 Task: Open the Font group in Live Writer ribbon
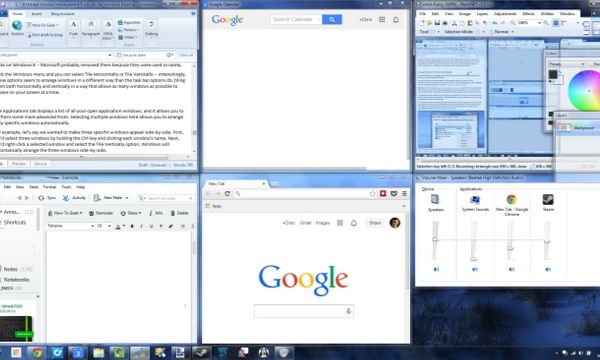coord(73,29)
